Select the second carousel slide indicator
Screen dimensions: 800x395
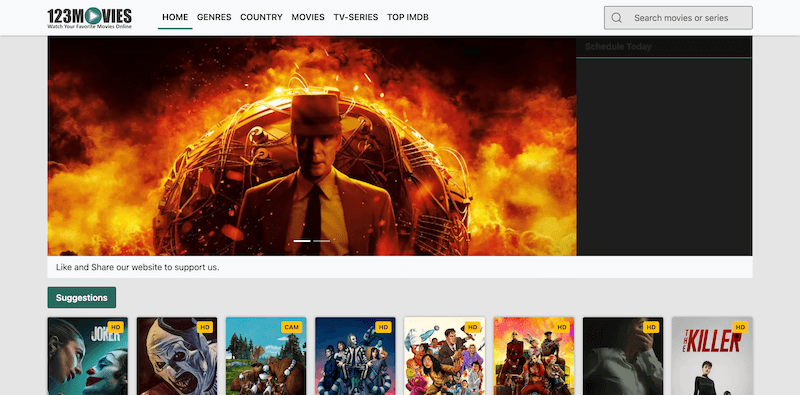tap(321, 240)
